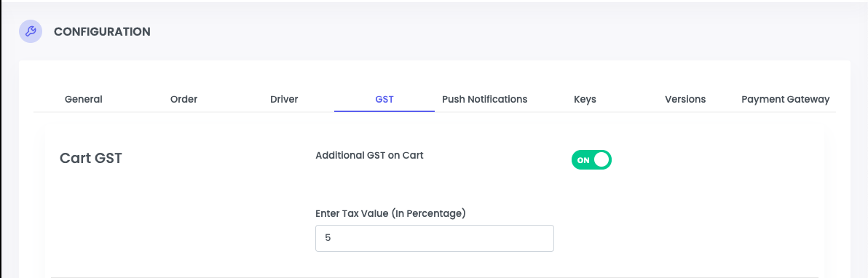868x278 pixels.
Task: Click the wrench configuration icon
Action: tap(31, 31)
